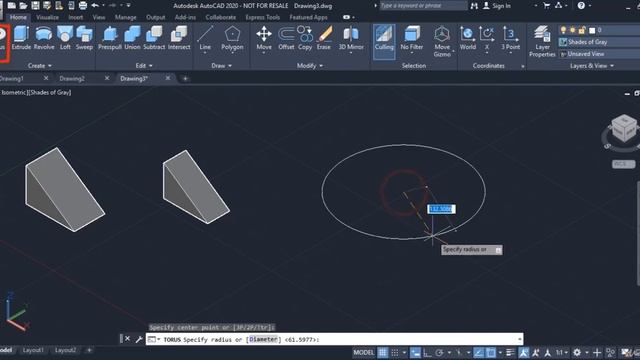Click the viewport visual style label Shades of Gray
Viewport: 640px width, 360px height.
click(51, 92)
